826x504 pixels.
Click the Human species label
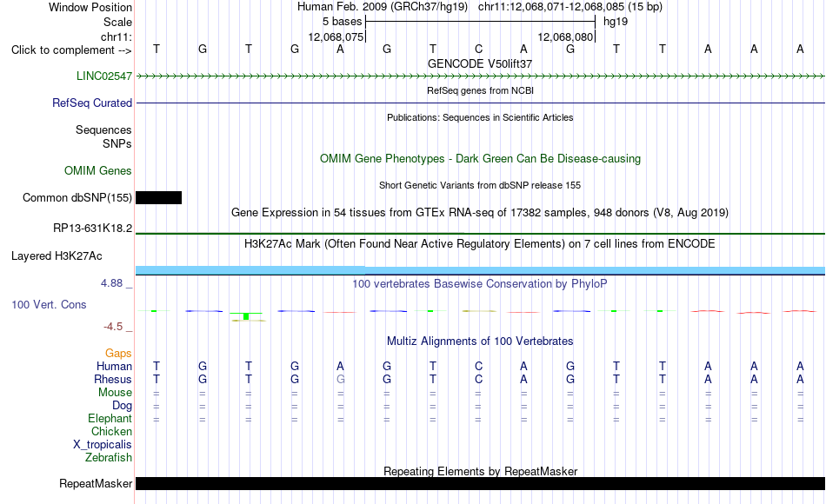coord(114,366)
